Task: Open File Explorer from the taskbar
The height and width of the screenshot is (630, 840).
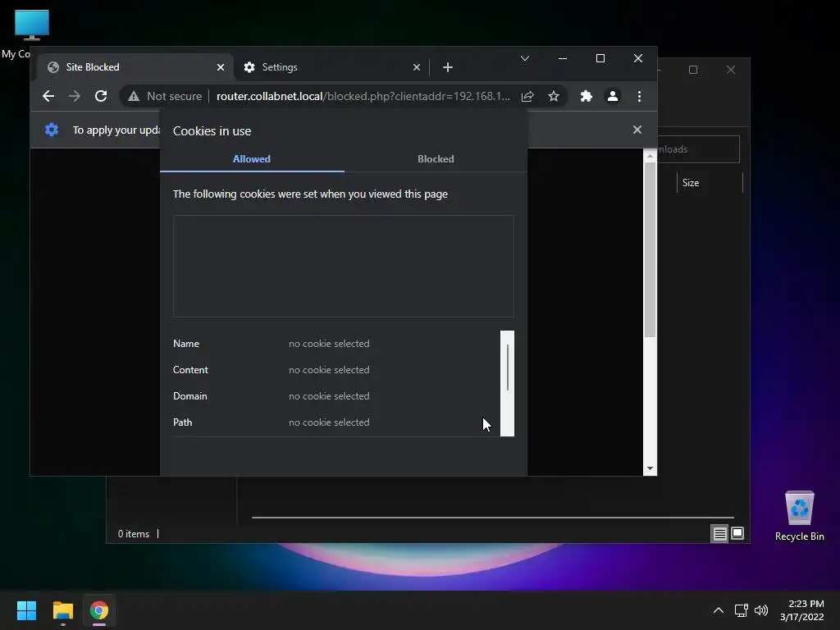Action: point(62,610)
